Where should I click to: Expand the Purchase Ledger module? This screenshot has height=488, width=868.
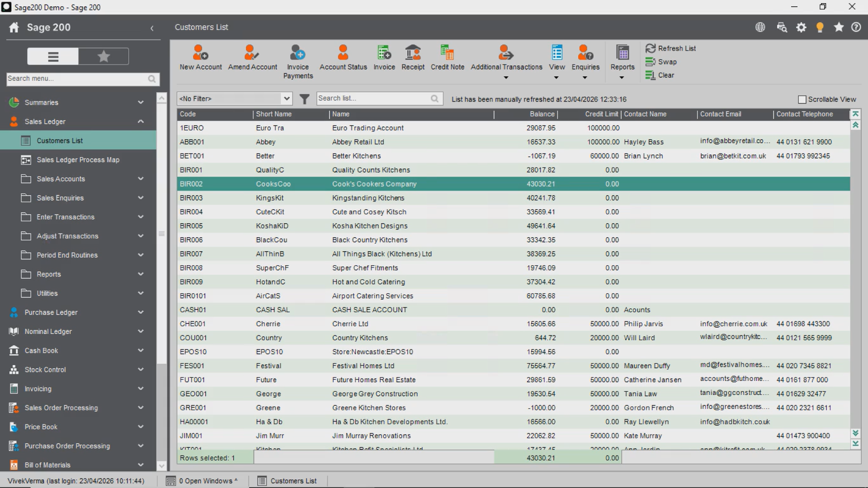(78, 312)
